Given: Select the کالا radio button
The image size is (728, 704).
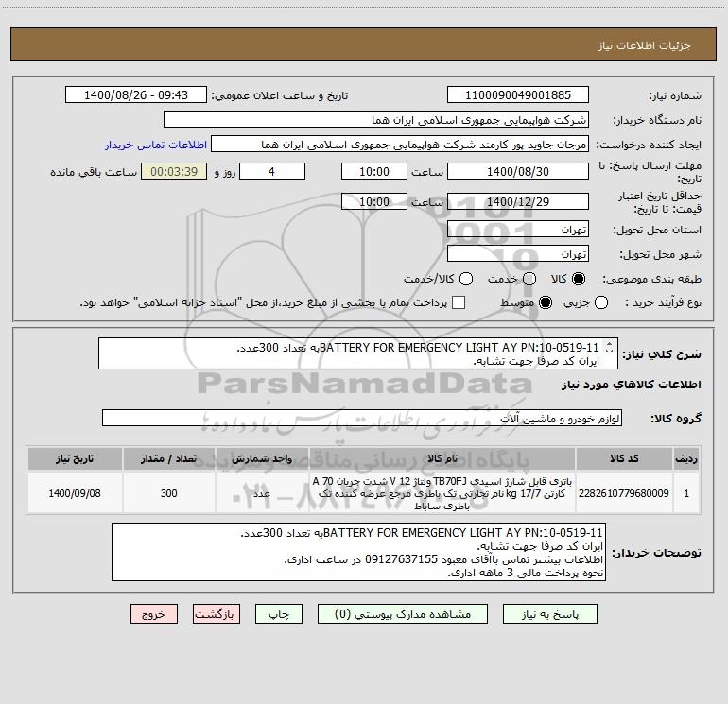Looking at the screenshot, I should 579,279.
